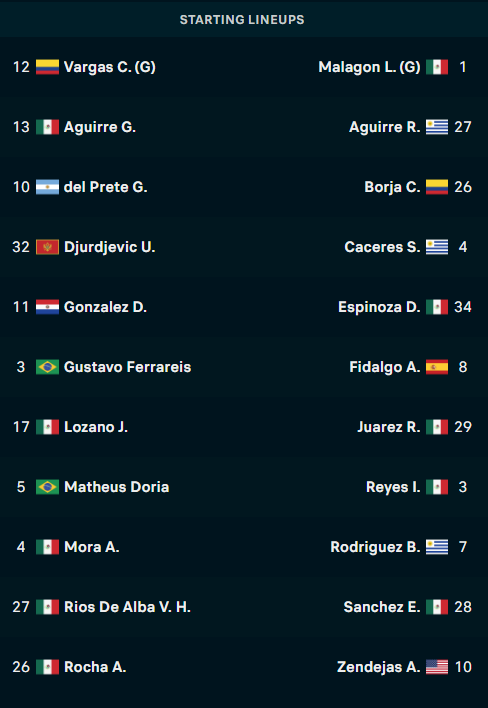This screenshot has width=488, height=708.
Task: Open Vargas C. goalkeeper profile
Action: click(110, 67)
